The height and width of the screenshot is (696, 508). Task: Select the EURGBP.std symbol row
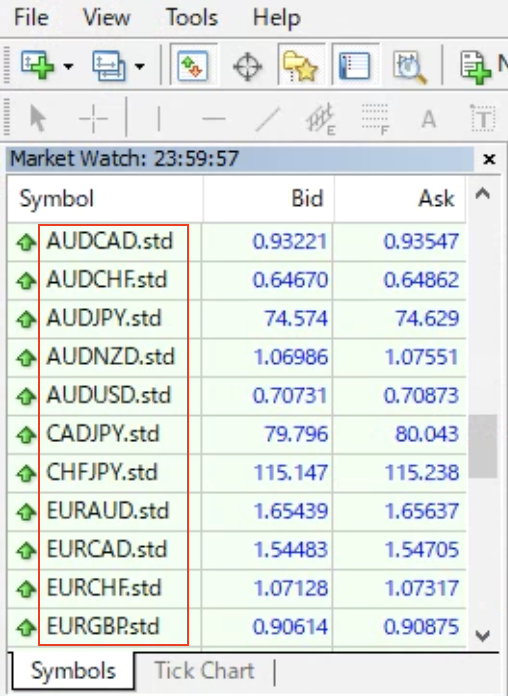(237, 627)
